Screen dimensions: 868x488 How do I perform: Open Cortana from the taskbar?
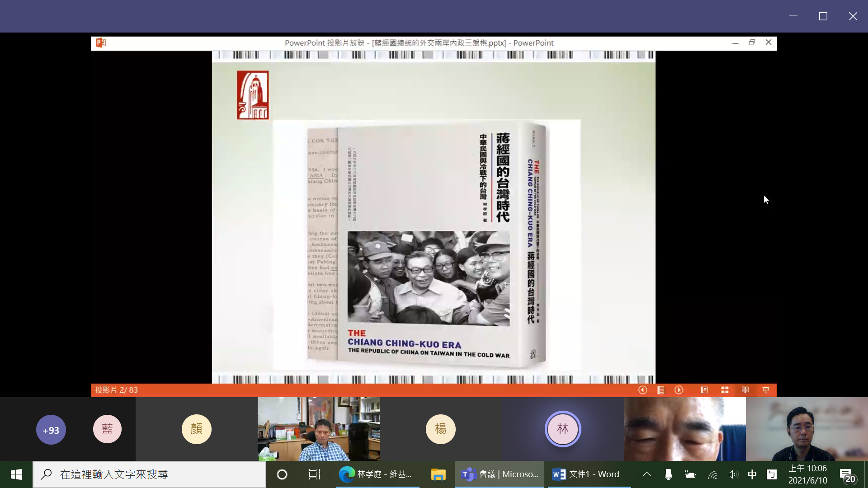click(x=282, y=474)
